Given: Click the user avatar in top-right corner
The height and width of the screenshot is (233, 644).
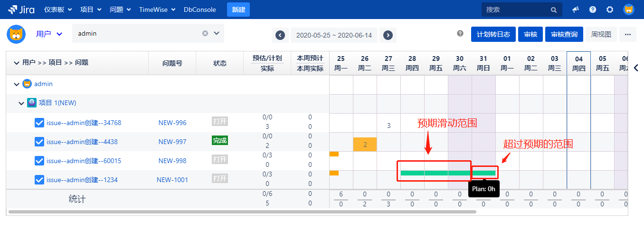Looking at the screenshot, I should 628,10.
